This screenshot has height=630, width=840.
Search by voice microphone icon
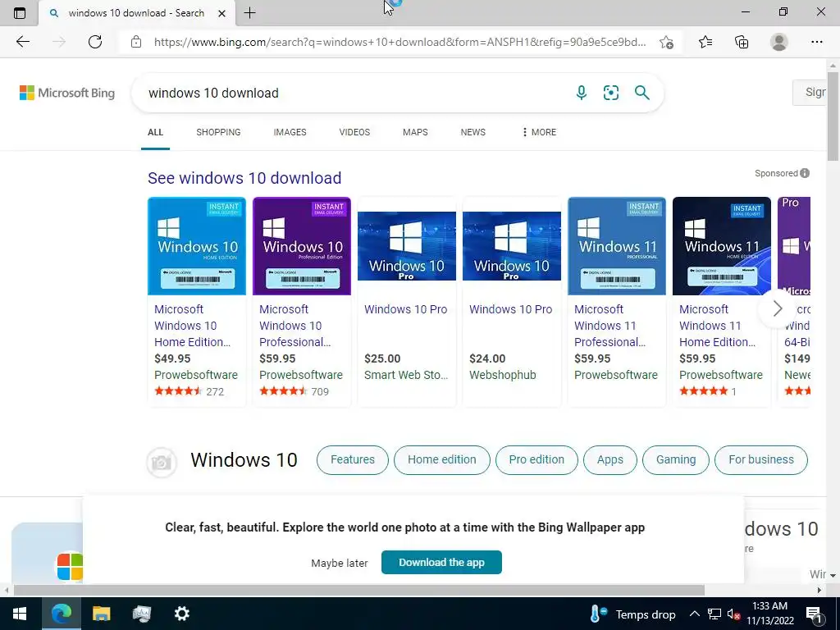click(582, 93)
